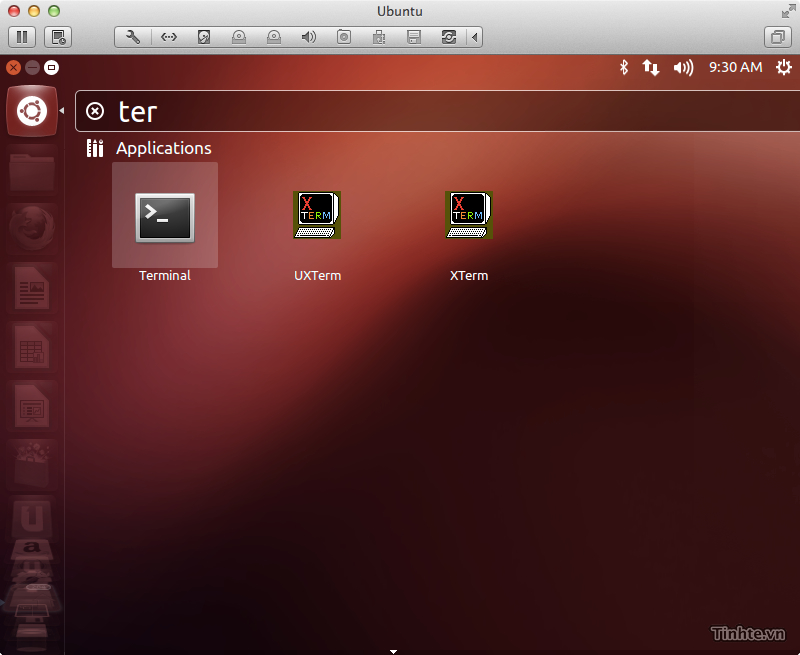This screenshot has width=800, height=655.
Task: Click the overlapping windows view button
Action: point(778,37)
